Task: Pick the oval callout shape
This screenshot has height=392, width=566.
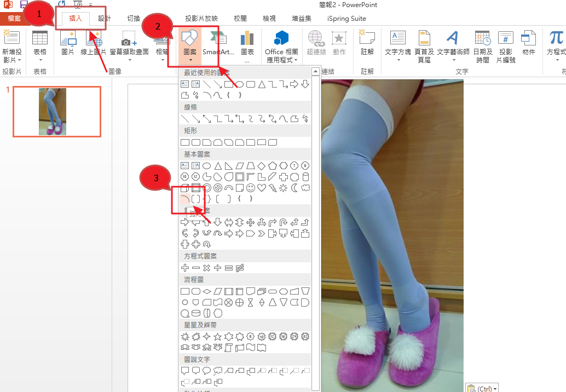Action: coord(206,371)
